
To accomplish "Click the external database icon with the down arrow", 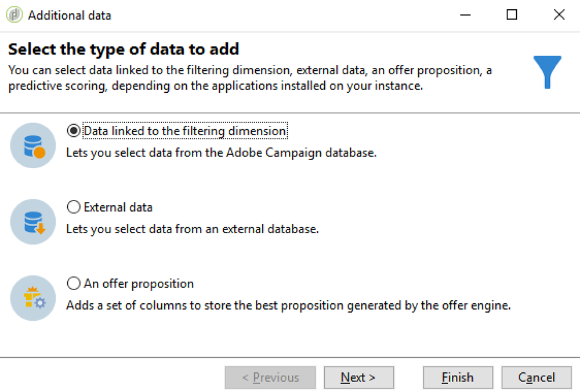I will click(x=33, y=222).
